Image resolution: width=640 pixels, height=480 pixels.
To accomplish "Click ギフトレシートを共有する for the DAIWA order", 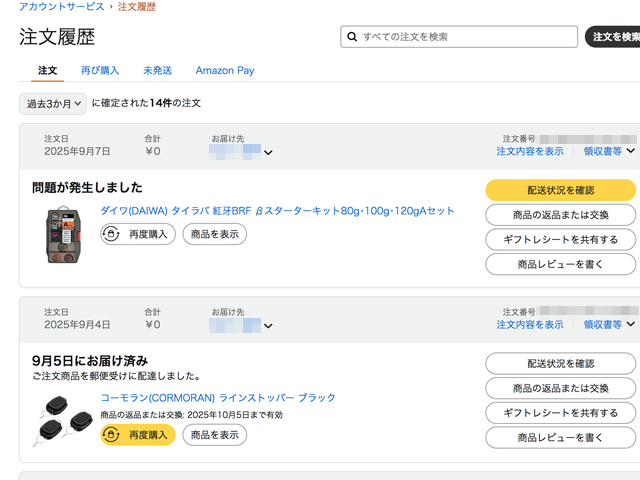I will (x=560, y=240).
